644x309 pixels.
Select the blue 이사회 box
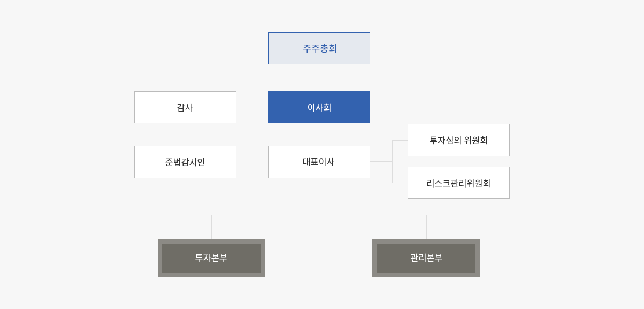point(319,107)
